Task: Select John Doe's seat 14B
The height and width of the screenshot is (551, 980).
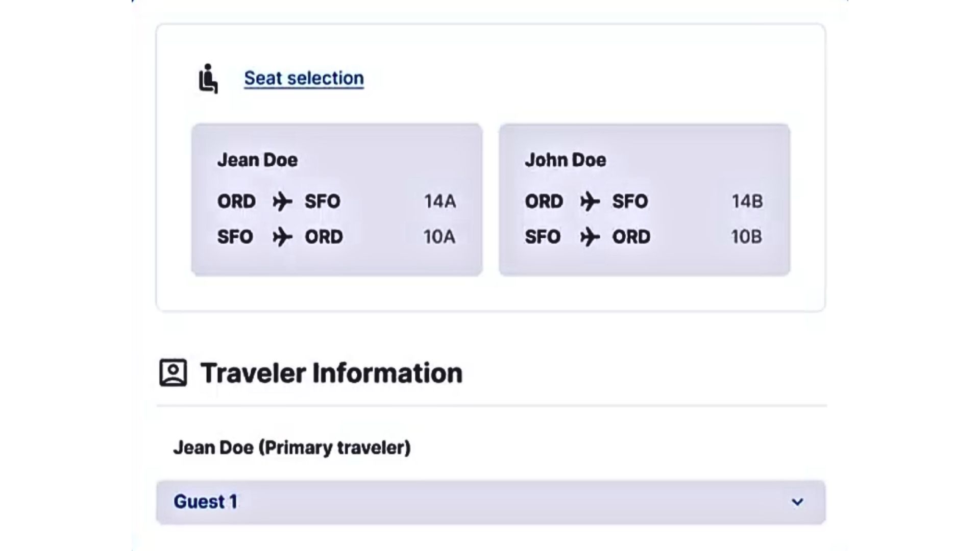Action: 747,202
